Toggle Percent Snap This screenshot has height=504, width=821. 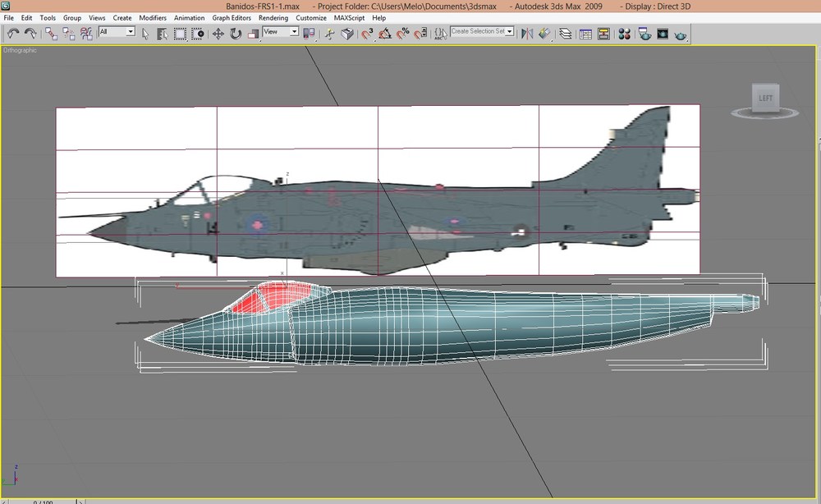[x=402, y=34]
